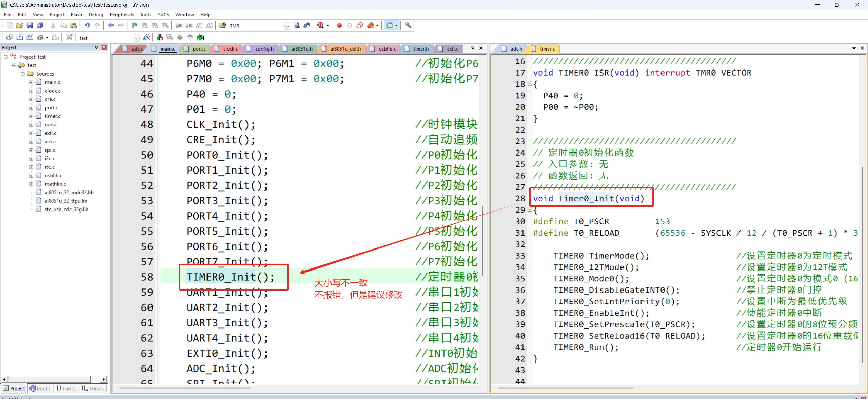Open the target selection dropdown 'test'
Viewport: 868px width, 399px height.
pyautogui.click(x=137, y=38)
